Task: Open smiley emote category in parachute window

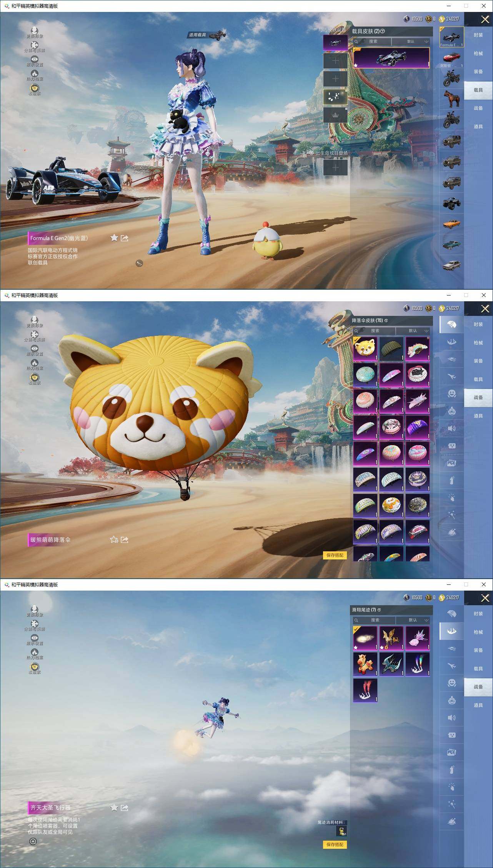Action: coord(452,394)
